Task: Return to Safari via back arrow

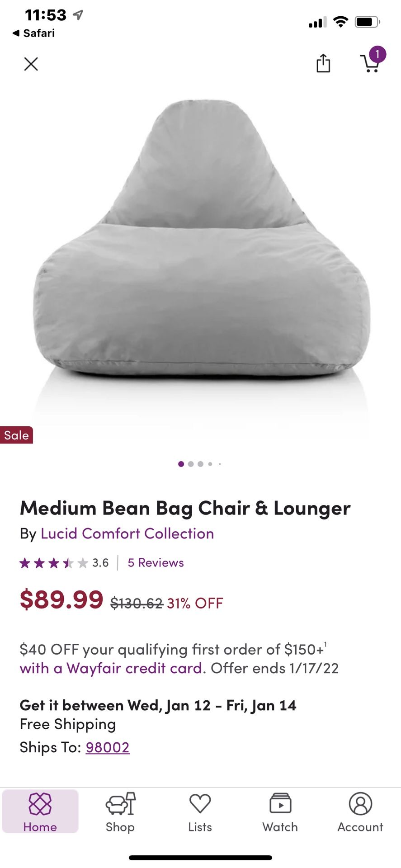Action: [33, 33]
